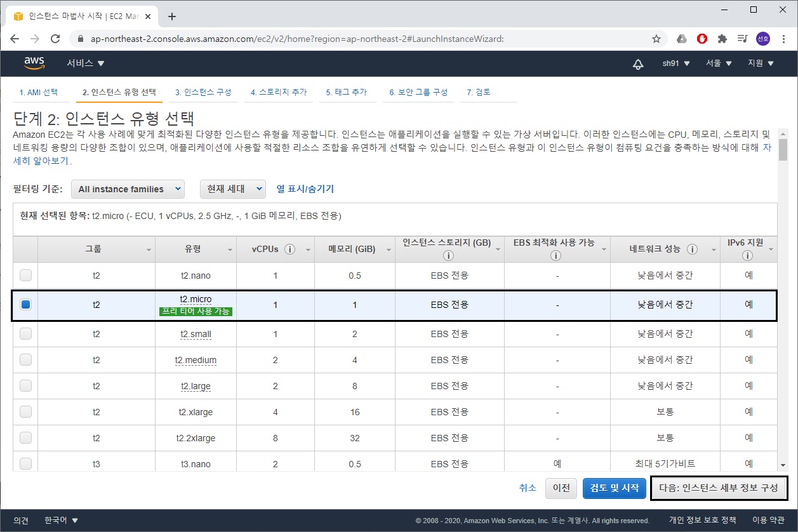
Task: Go to step 3. 인스턴스 구성
Action: (203, 93)
